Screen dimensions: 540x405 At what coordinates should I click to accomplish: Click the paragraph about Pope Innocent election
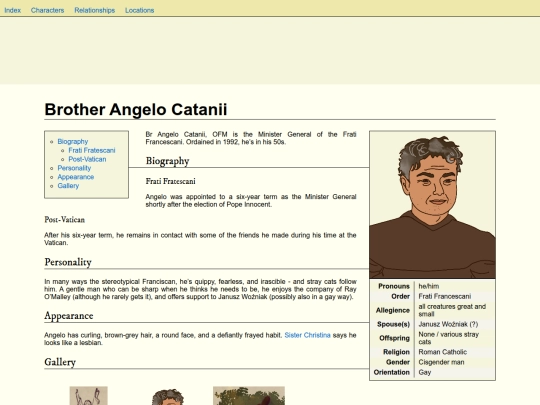(251, 200)
